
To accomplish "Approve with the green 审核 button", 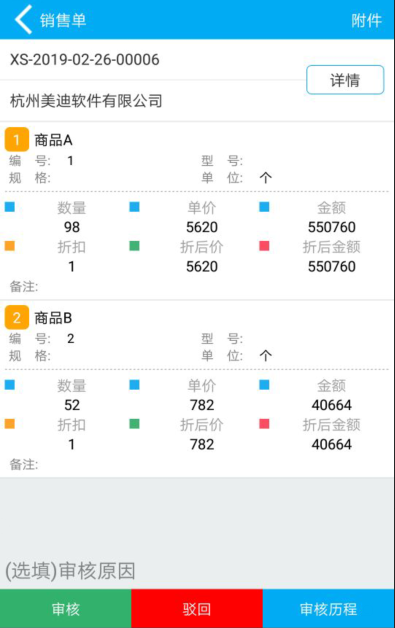I will [66, 608].
